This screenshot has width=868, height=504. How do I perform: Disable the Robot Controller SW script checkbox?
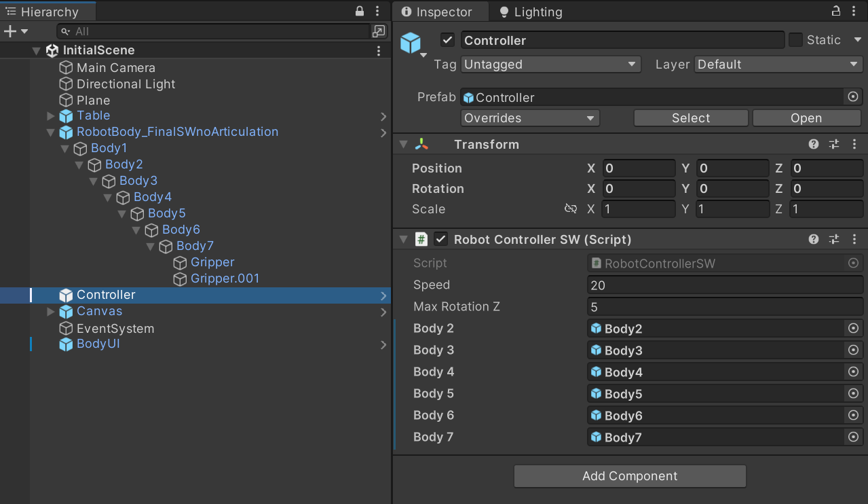click(x=441, y=239)
